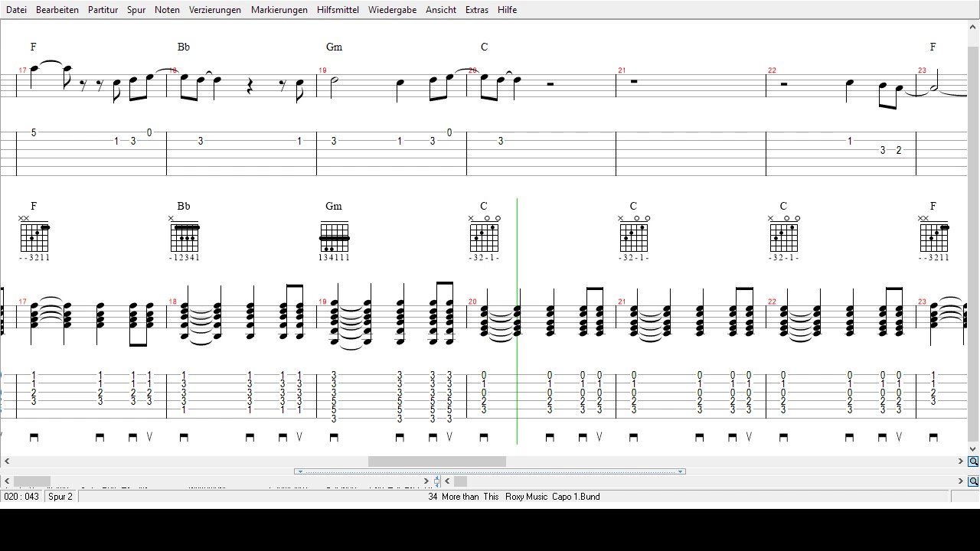Click the upper horizontal scrollbar thumb
This screenshot has height=551, width=980.
(x=437, y=461)
